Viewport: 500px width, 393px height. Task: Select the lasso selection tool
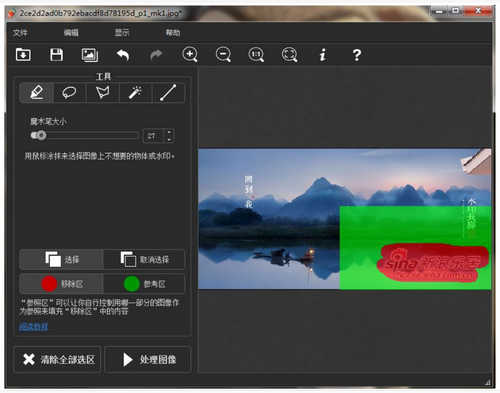point(69,92)
